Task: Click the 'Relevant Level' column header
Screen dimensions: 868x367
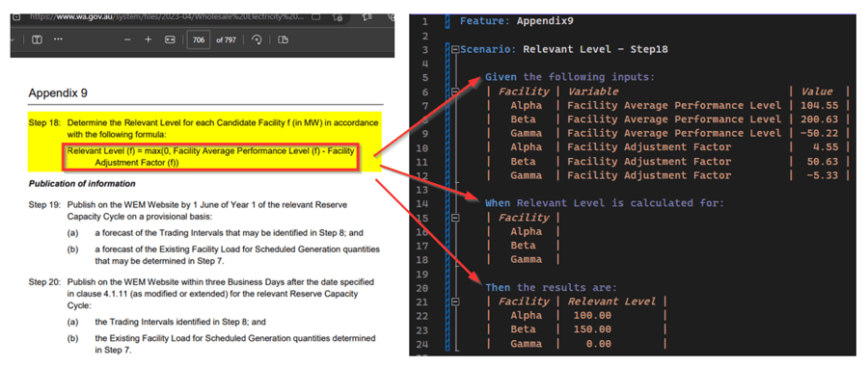Action: pos(611,301)
